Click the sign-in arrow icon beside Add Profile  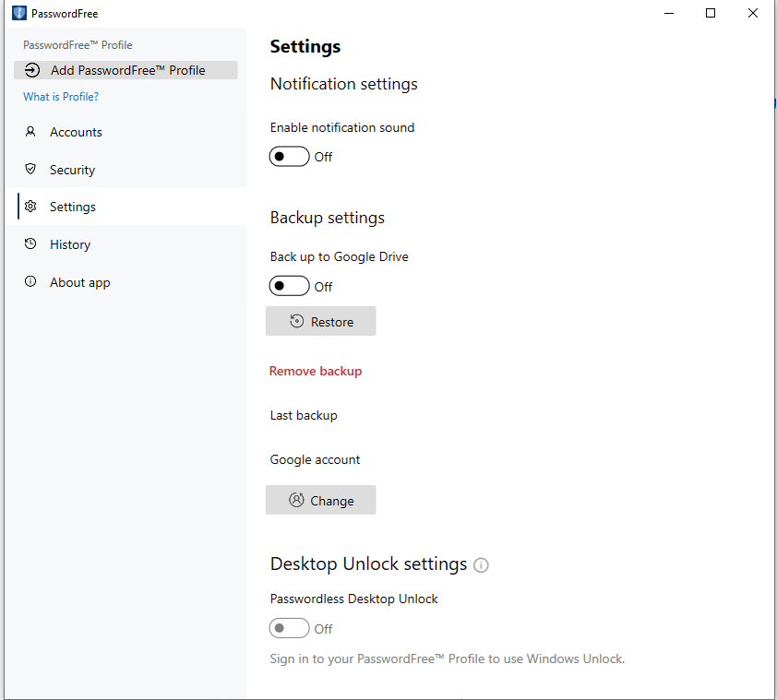pyautogui.click(x=32, y=70)
